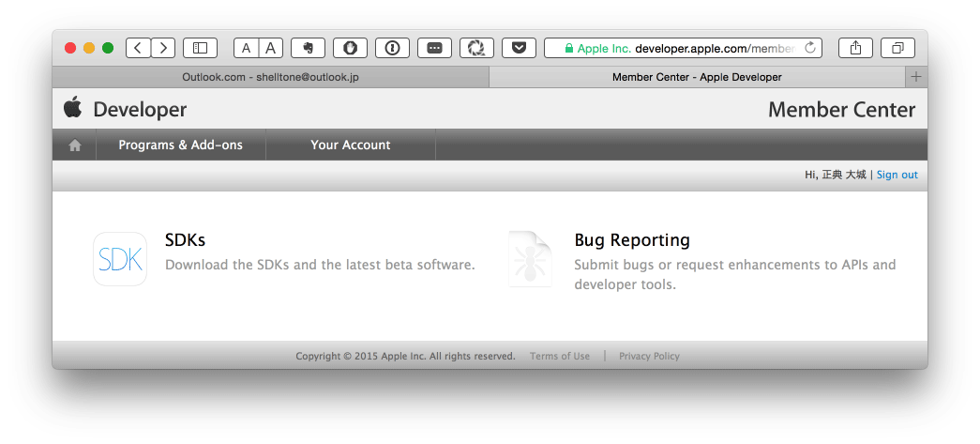Open the 1Password extension
The width and height of the screenshot is (980, 444).
(x=393, y=48)
